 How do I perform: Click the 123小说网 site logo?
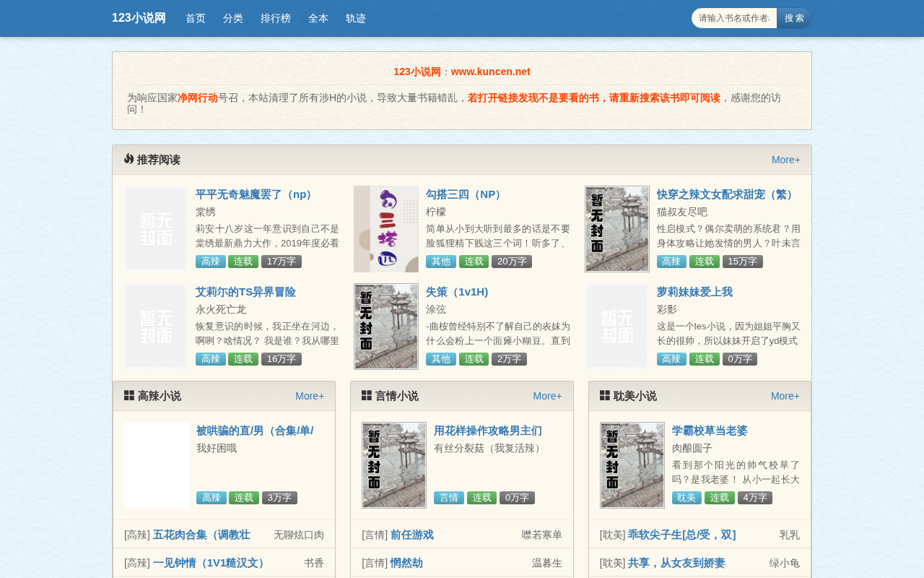(x=139, y=18)
